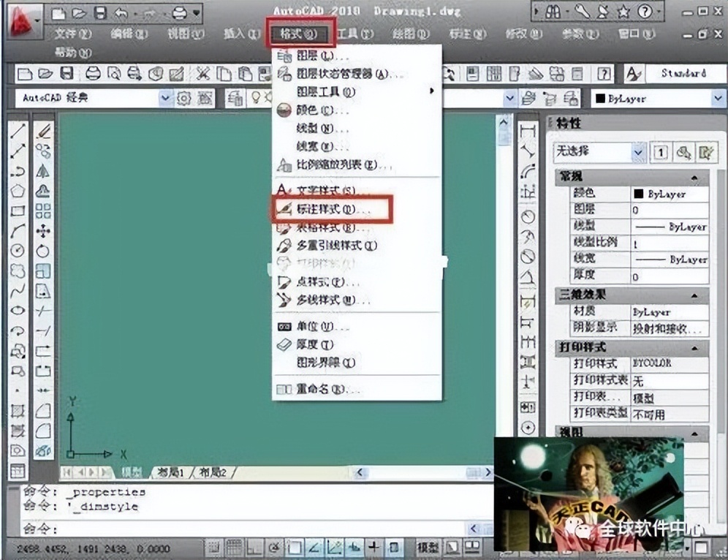728x560 pixels.
Task: Toggle orthogonal mode in the status bar
Action: pyautogui.click(x=254, y=545)
